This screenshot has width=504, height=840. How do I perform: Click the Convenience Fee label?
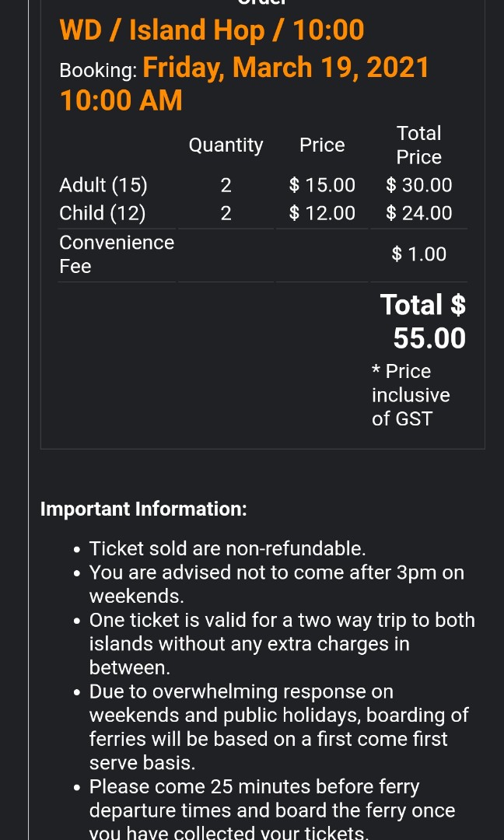pos(117,254)
